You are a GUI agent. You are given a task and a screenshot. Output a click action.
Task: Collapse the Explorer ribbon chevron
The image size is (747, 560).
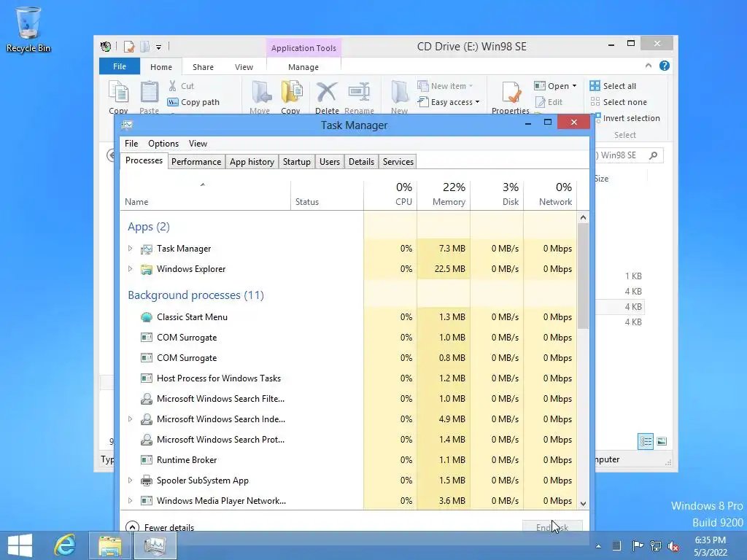pyautogui.click(x=649, y=66)
